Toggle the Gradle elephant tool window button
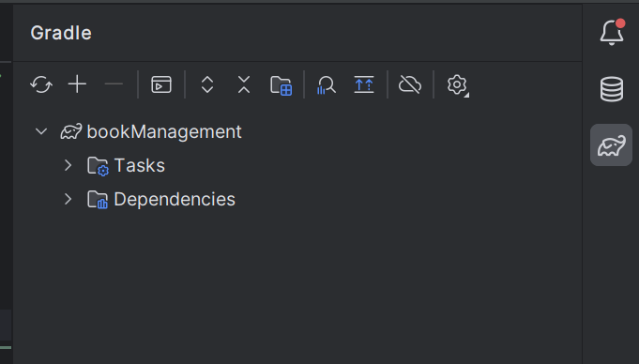The width and height of the screenshot is (639, 364). pyautogui.click(x=611, y=145)
